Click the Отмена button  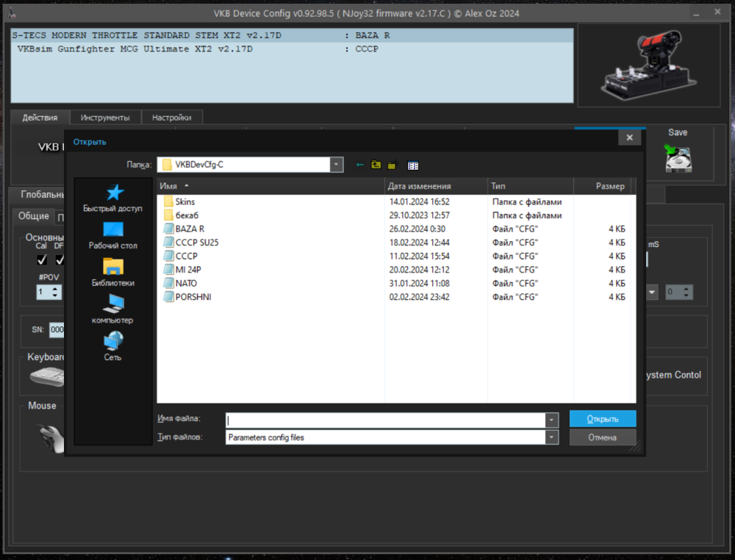(603, 438)
